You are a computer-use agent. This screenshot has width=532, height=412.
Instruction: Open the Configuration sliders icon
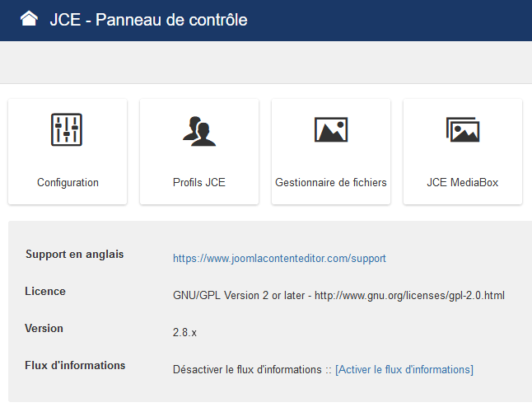pyautogui.click(x=67, y=129)
